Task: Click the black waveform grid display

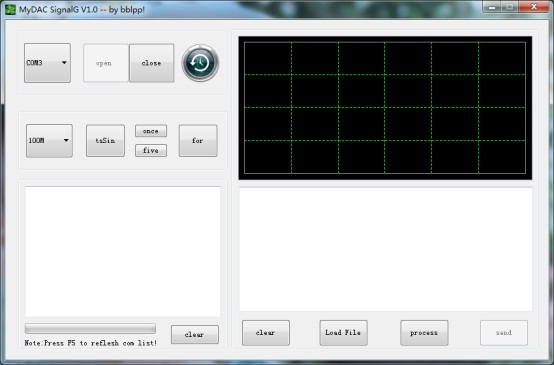Action: coord(385,108)
